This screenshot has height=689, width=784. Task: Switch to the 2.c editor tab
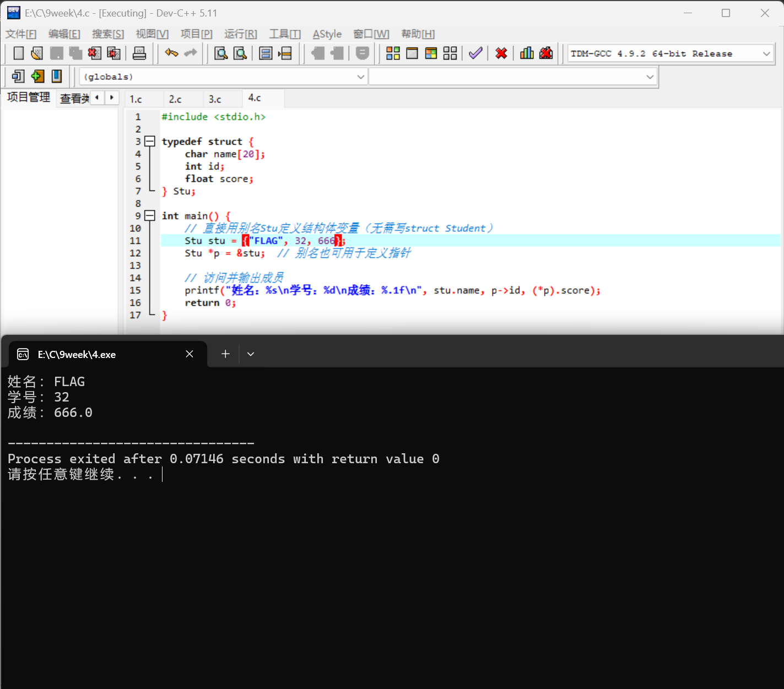click(175, 99)
